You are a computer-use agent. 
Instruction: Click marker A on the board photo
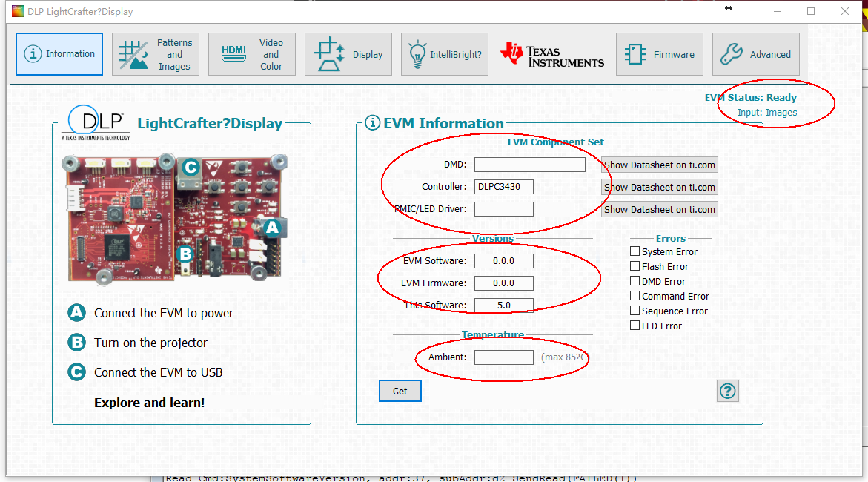(272, 227)
